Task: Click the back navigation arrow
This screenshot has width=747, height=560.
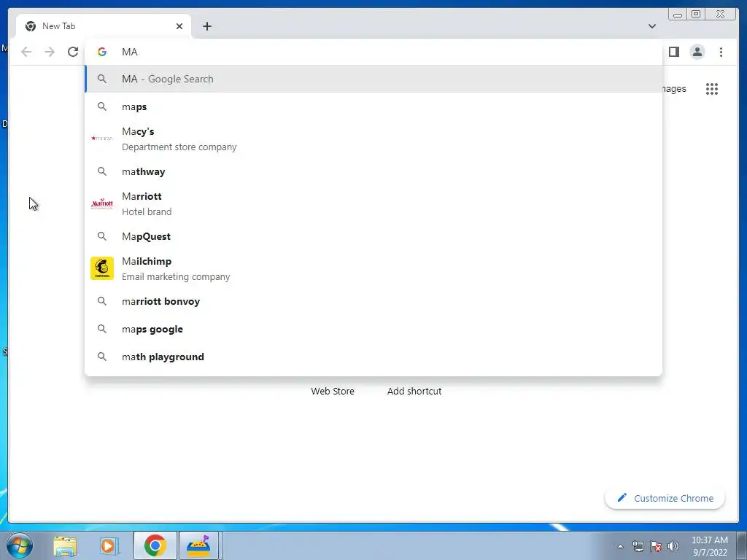Action: [x=26, y=52]
